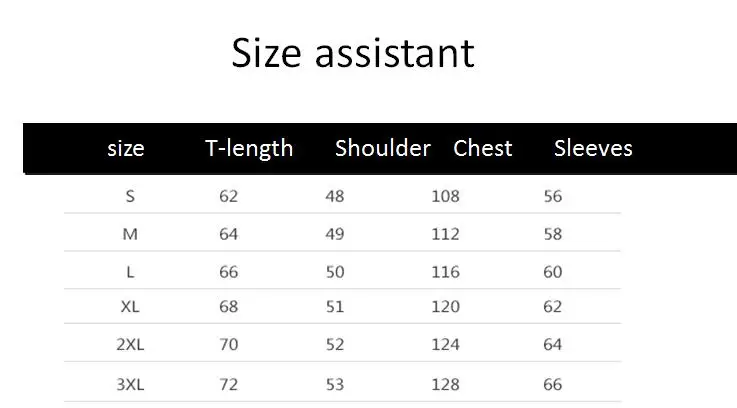Click chest value 128 for 3XL
This screenshot has width=737, height=408.
[x=446, y=384]
